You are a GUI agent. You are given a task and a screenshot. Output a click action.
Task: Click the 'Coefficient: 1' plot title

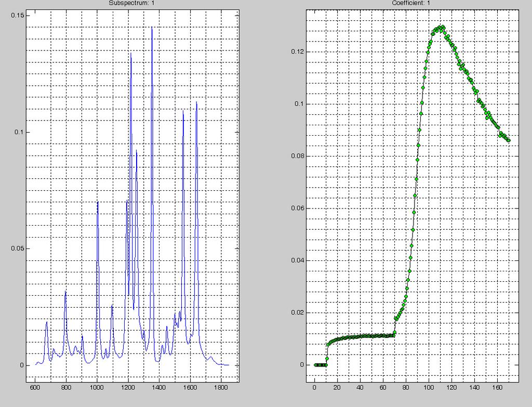pyautogui.click(x=411, y=3)
